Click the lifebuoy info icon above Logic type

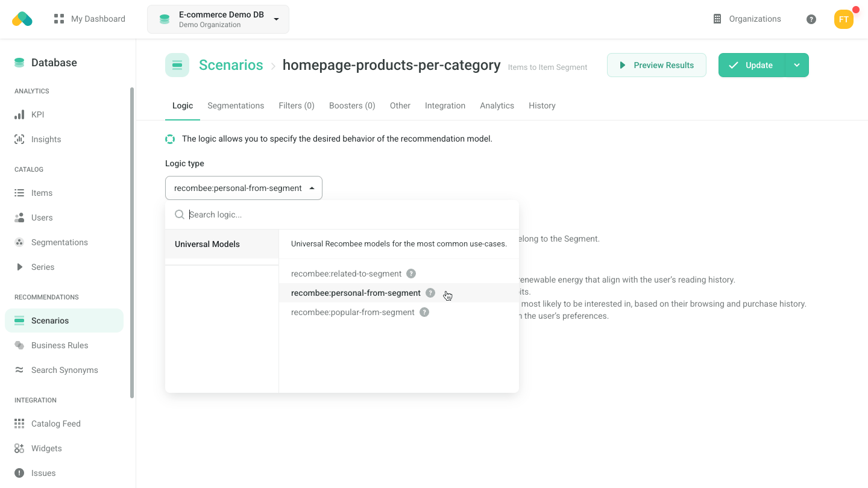coord(170,139)
